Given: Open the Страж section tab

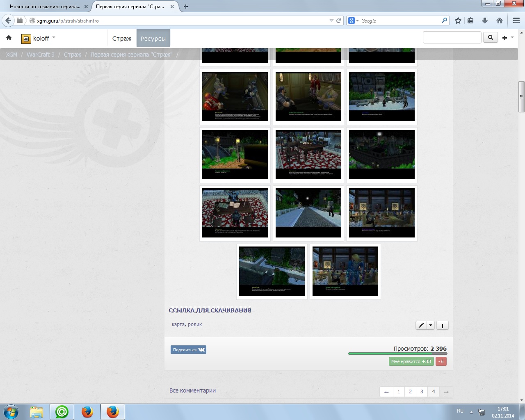Looking at the screenshot, I should 122,39.
